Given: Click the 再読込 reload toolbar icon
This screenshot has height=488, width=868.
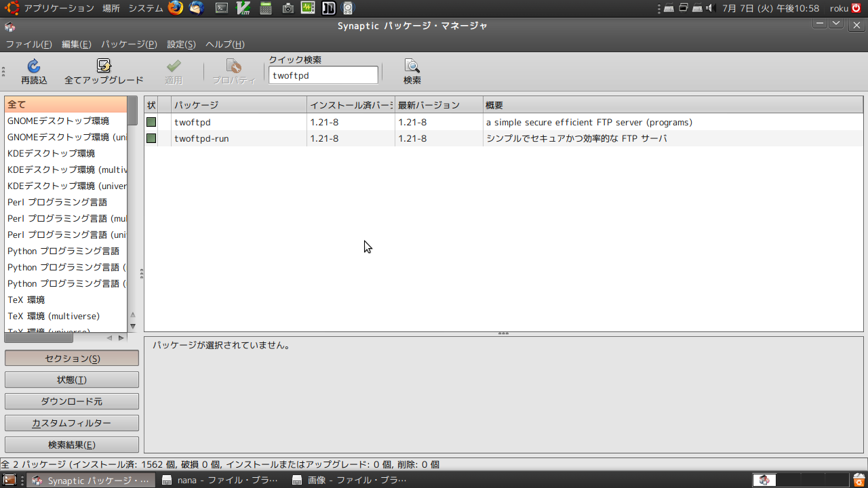Looking at the screenshot, I should pos(34,66).
